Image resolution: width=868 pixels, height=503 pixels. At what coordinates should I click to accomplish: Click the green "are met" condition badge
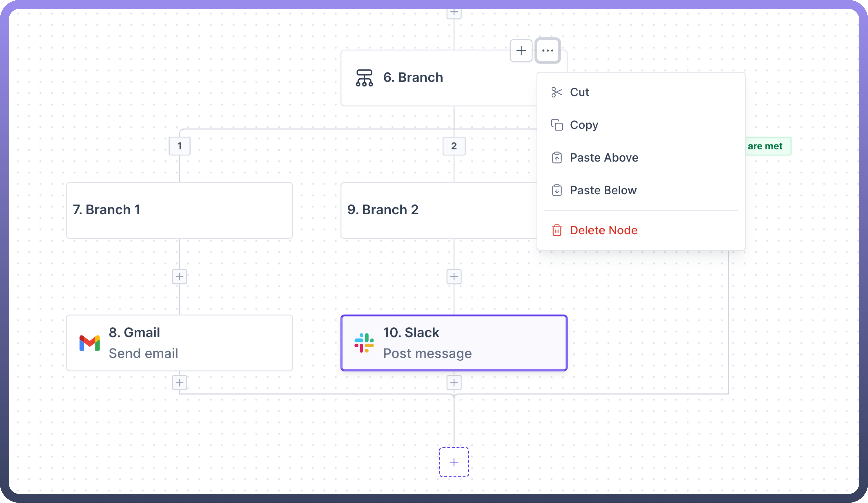[767, 146]
